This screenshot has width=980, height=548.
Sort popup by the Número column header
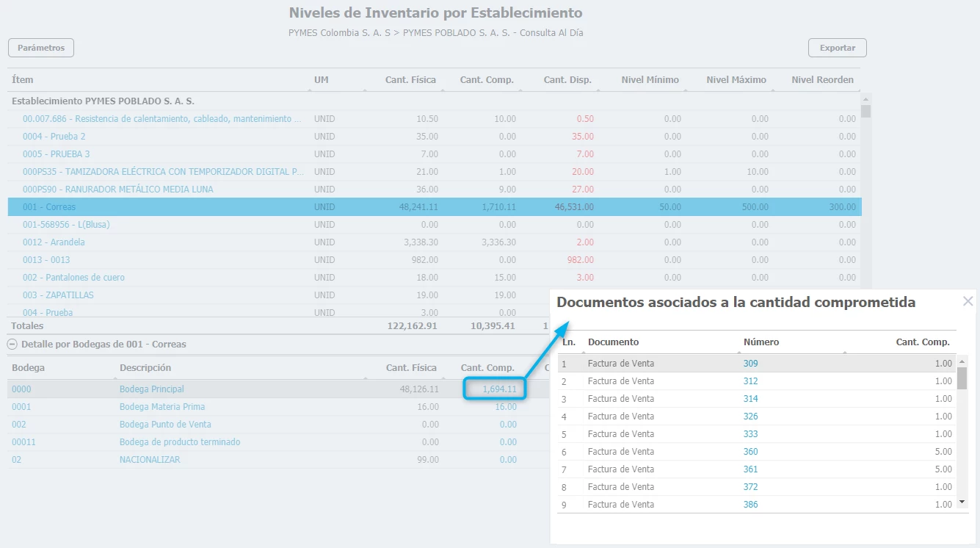tap(761, 342)
